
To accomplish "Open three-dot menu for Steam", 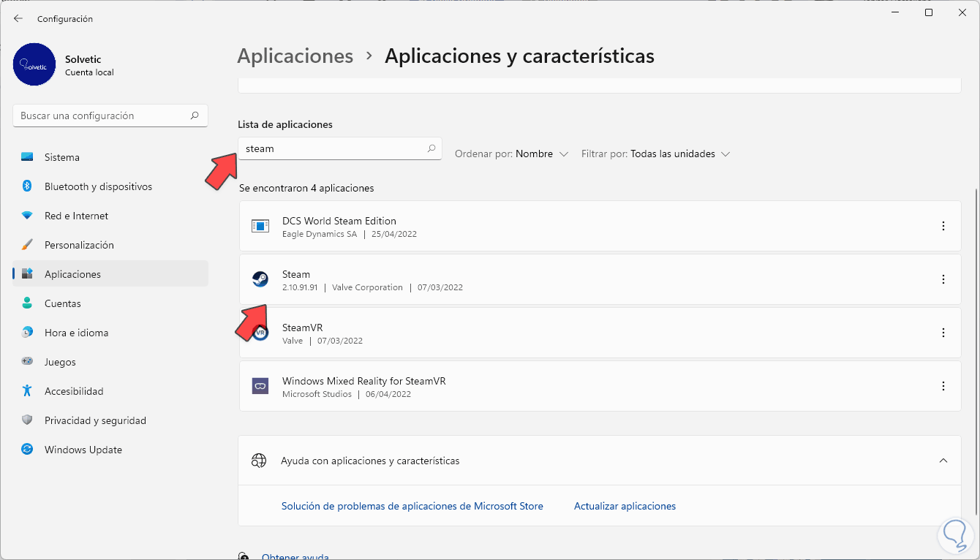I will (943, 279).
